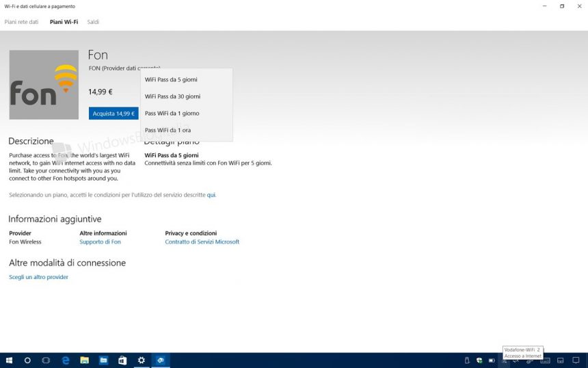Click Informazioni aggiuntive heading
The image size is (588, 368).
(x=55, y=219)
